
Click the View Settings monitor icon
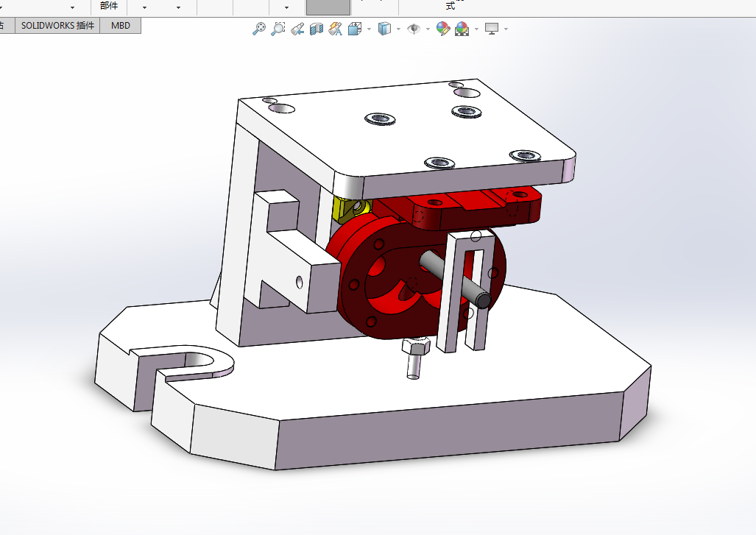point(491,29)
